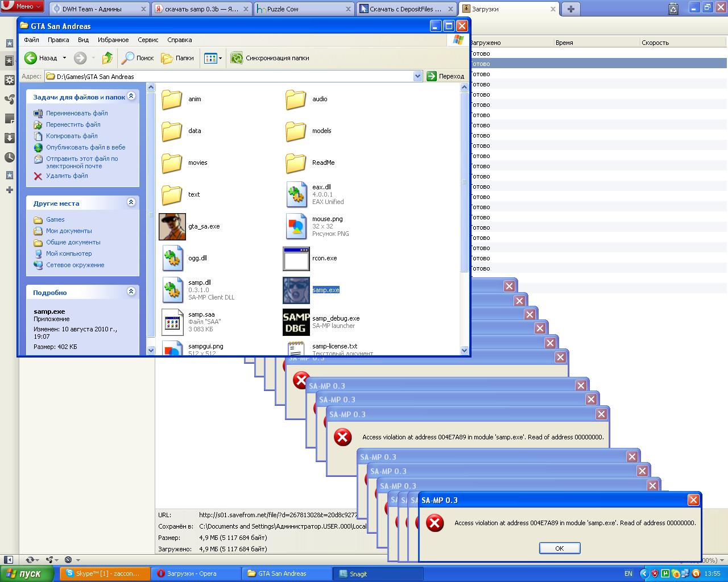The image size is (728, 582).
Task: Click the Переход (Go) button
Action: point(446,76)
